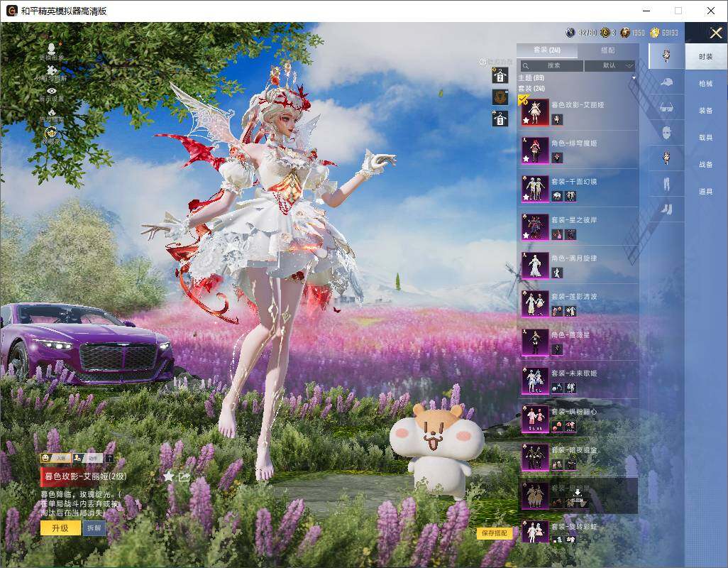Image resolution: width=728 pixels, height=568 pixels.
Task: Open the 装备 side menu
Action: 706,111
